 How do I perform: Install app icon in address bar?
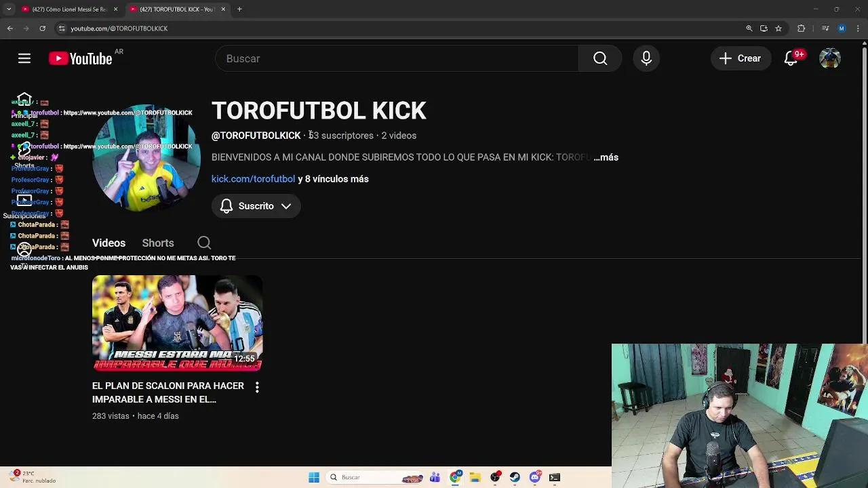(x=764, y=28)
